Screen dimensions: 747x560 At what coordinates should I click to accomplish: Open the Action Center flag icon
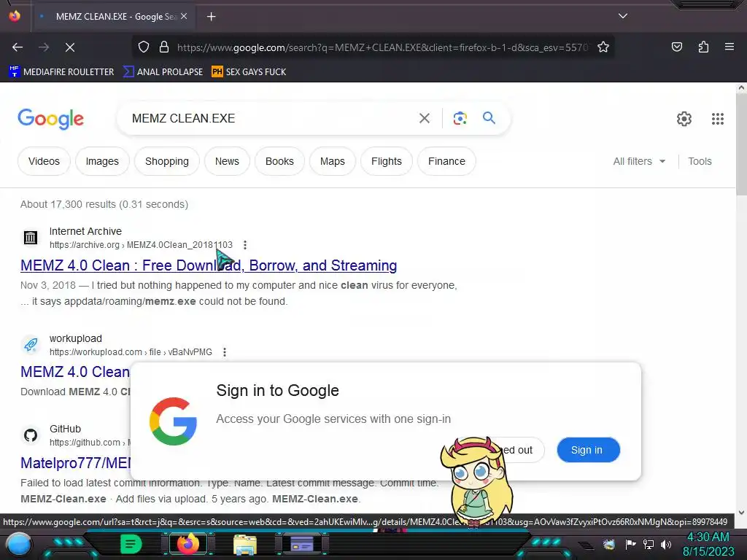point(631,544)
